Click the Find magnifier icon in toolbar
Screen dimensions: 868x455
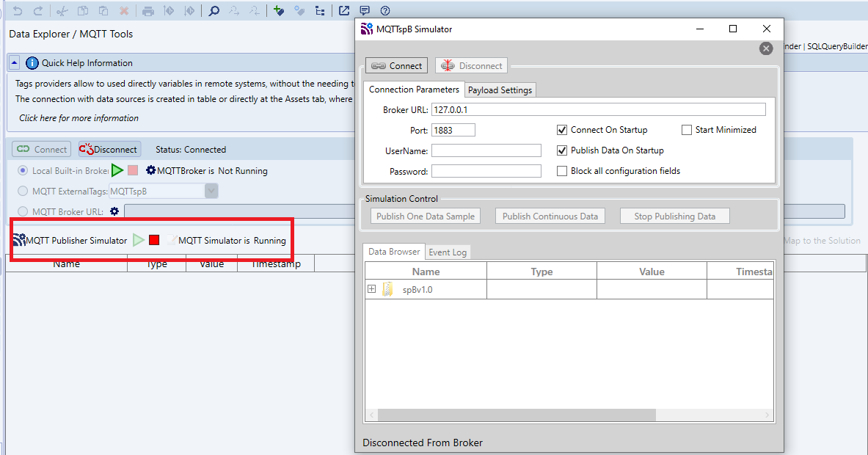(x=214, y=10)
